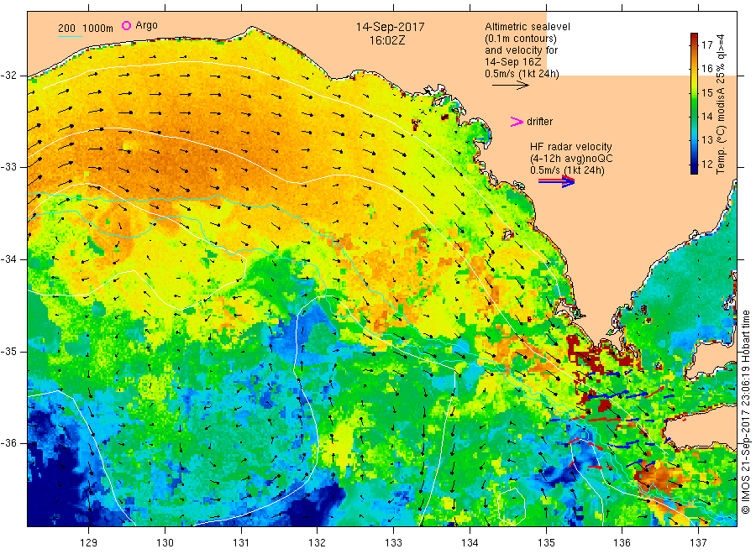Image resolution: width=756 pixels, height=554 pixels.
Task: Click the magenta Argo circle legend marker
Action: point(126,25)
